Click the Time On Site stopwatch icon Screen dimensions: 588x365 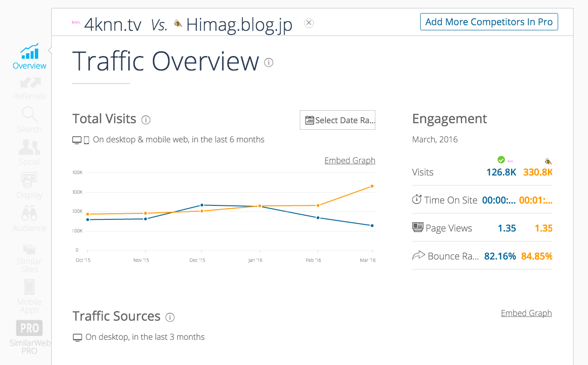417,199
